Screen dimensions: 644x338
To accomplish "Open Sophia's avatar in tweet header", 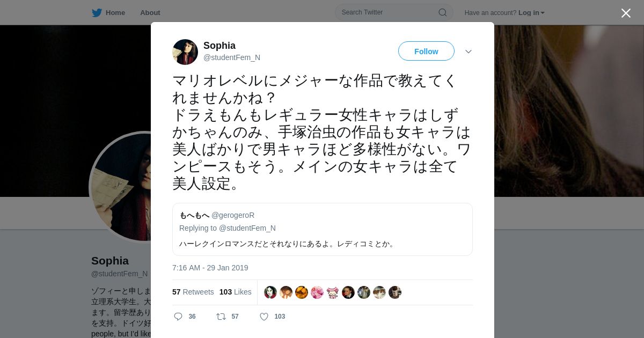I will click(x=185, y=52).
